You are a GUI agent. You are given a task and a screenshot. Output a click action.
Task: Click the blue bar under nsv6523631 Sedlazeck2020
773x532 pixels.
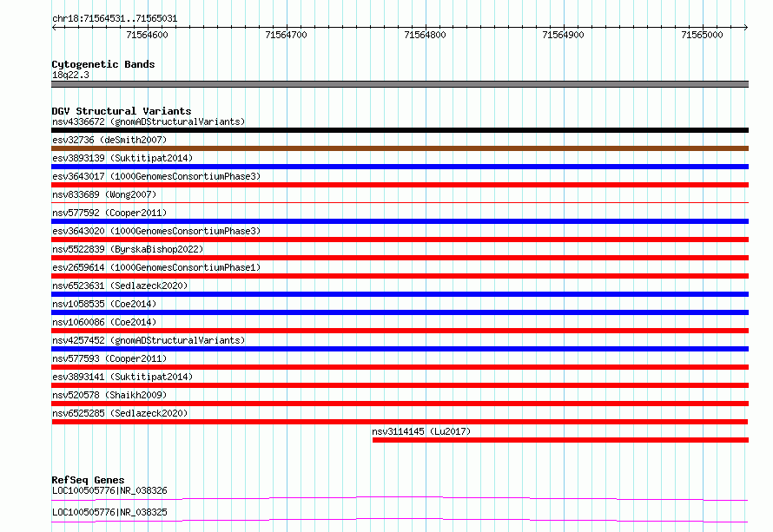[400, 294]
